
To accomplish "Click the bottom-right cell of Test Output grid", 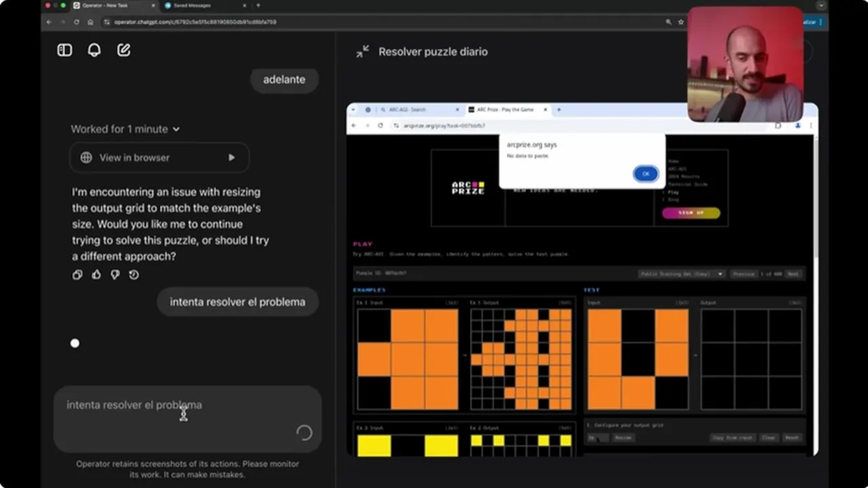I will click(x=785, y=392).
